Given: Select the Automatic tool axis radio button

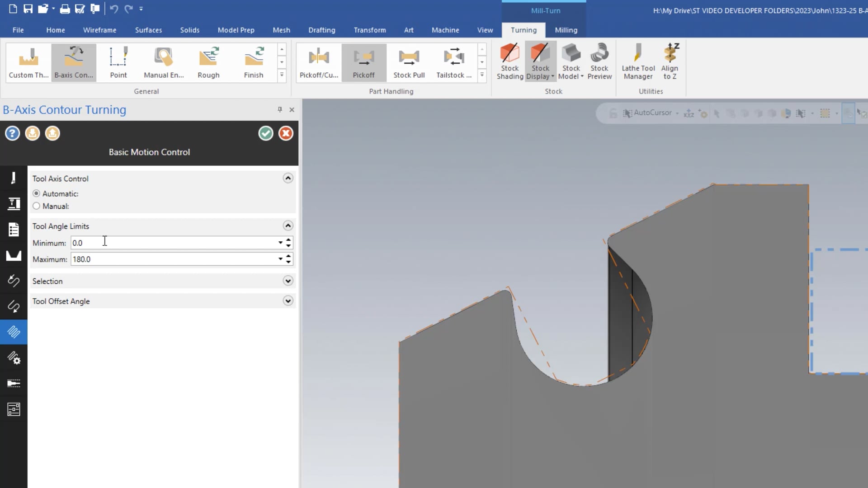Looking at the screenshot, I should [36, 193].
